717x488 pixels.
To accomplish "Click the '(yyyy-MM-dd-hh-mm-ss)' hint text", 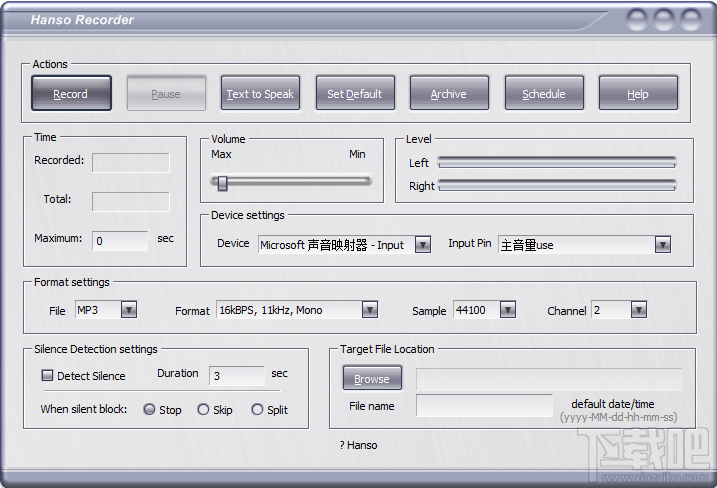I will click(618, 417).
